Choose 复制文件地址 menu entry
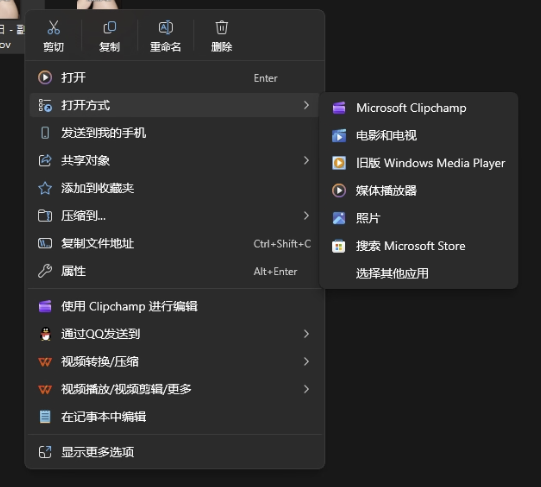The image size is (541, 487). (175, 243)
